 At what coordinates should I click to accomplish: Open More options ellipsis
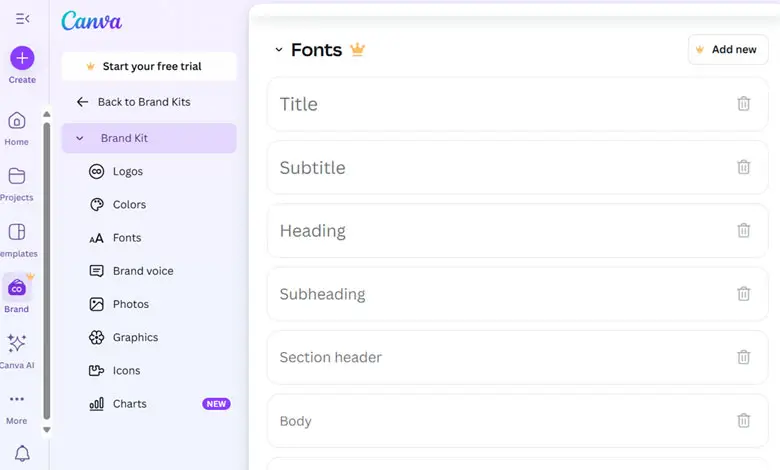16,399
